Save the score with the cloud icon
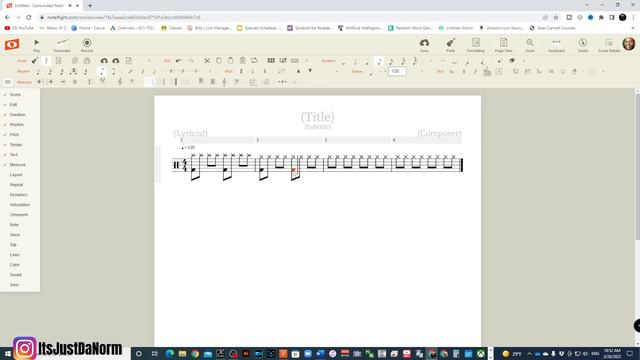Image resolution: width=640 pixels, height=360 pixels. click(424, 45)
